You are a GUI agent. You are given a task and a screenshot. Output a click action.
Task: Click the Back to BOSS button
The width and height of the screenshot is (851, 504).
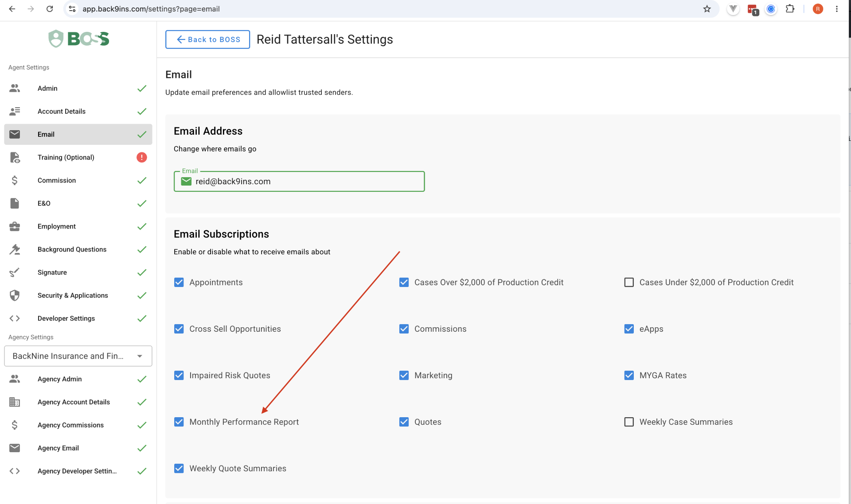click(207, 39)
